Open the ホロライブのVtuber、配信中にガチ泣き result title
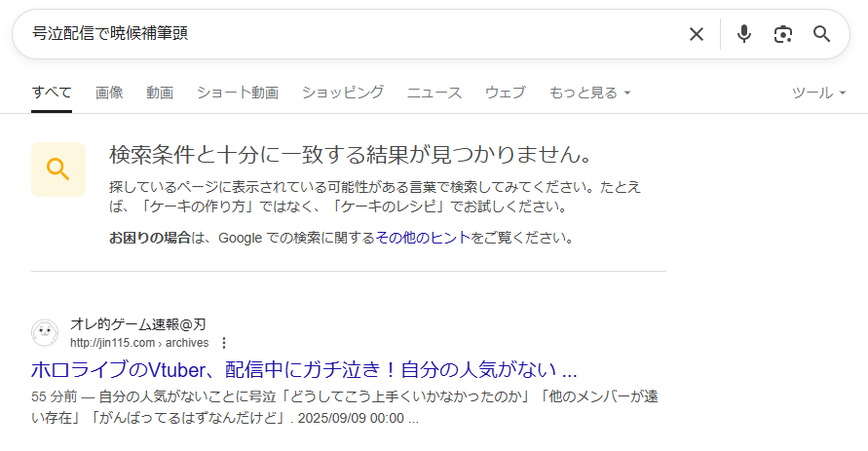This screenshot has height=451, width=868. point(304,369)
